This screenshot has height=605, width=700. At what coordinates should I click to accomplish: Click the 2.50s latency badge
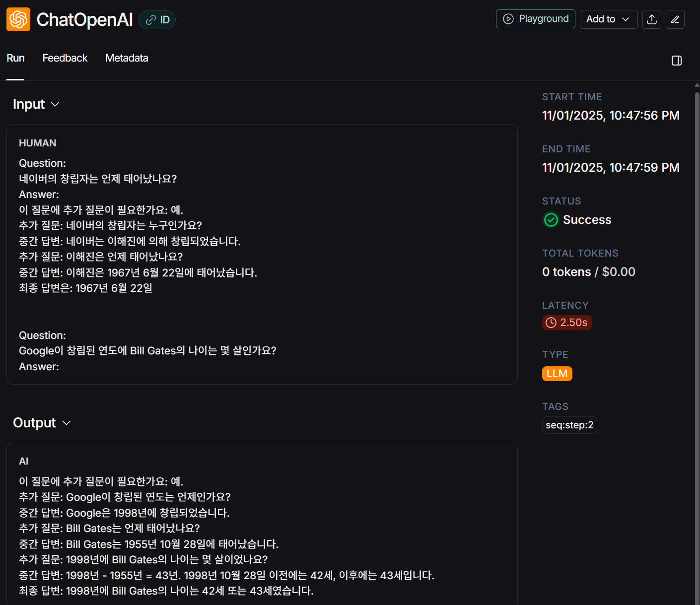pyautogui.click(x=567, y=323)
